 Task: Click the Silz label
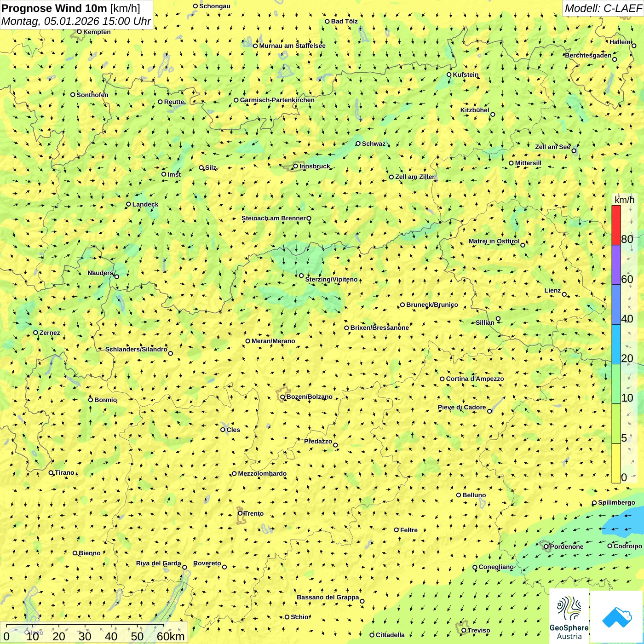[x=210, y=167]
